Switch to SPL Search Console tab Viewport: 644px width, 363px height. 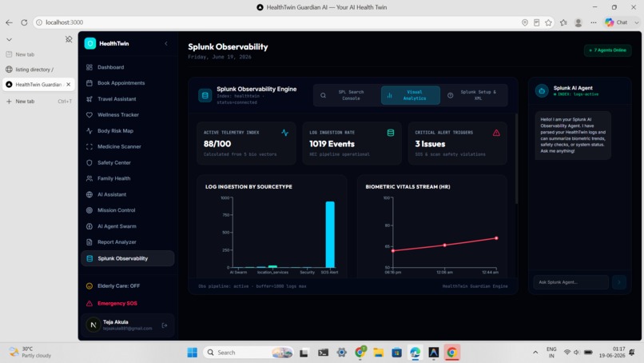(347, 95)
